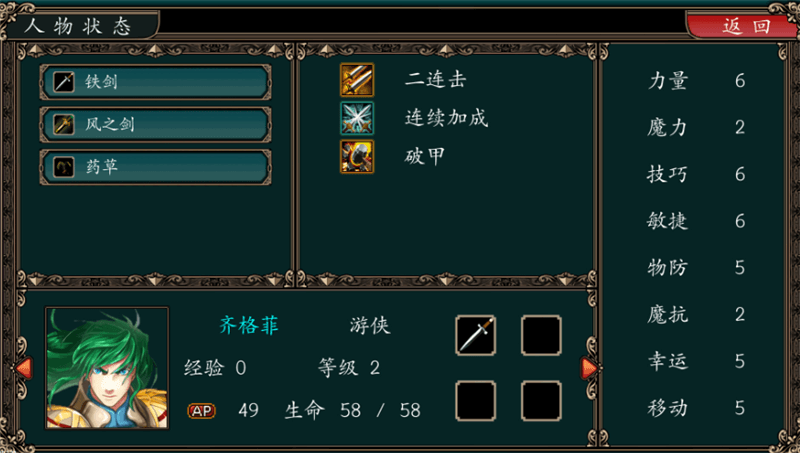Click the empty bottom-left equipment slot
The image size is (800, 453).
(476, 401)
